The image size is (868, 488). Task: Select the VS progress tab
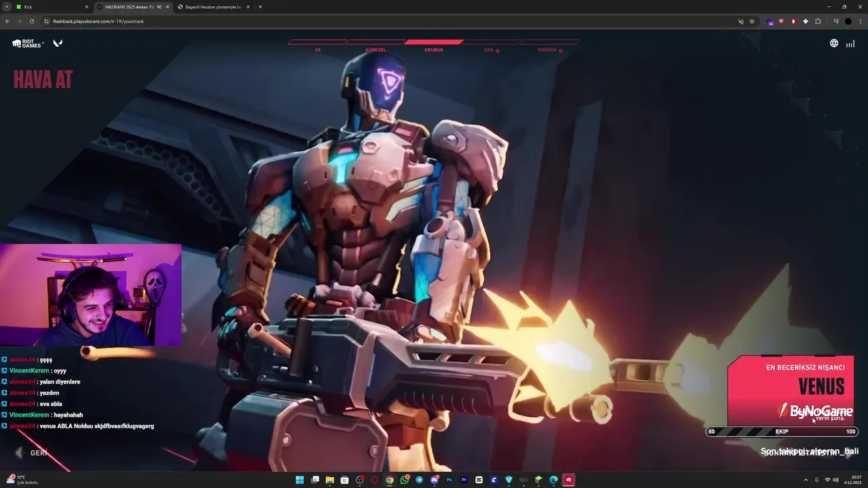pos(317,47)
